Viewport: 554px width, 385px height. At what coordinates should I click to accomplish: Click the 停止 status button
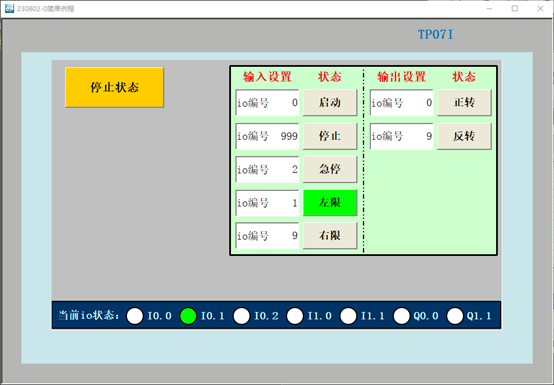pyautogui.click(x=330, y=136)
